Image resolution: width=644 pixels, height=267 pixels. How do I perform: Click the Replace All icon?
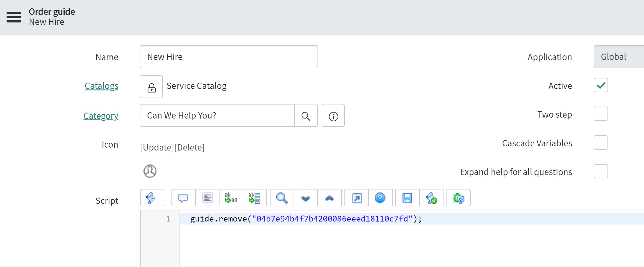[255, 198]
